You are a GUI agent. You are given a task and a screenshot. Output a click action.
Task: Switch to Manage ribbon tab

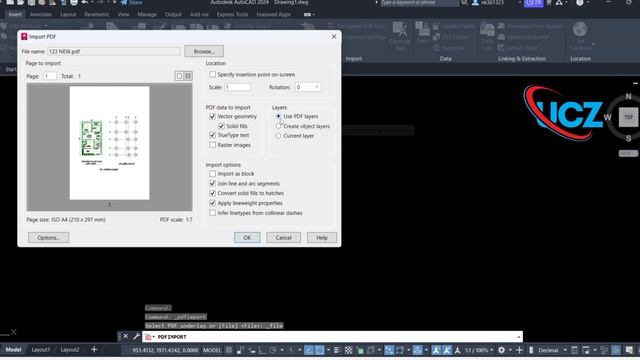tap(147, 14)
